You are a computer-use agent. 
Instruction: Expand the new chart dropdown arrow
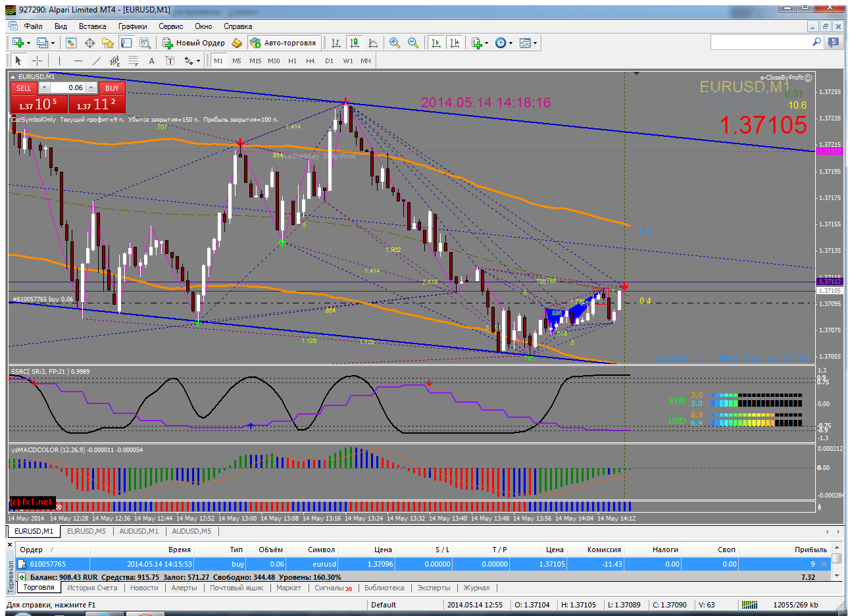[x=28, y=43]
